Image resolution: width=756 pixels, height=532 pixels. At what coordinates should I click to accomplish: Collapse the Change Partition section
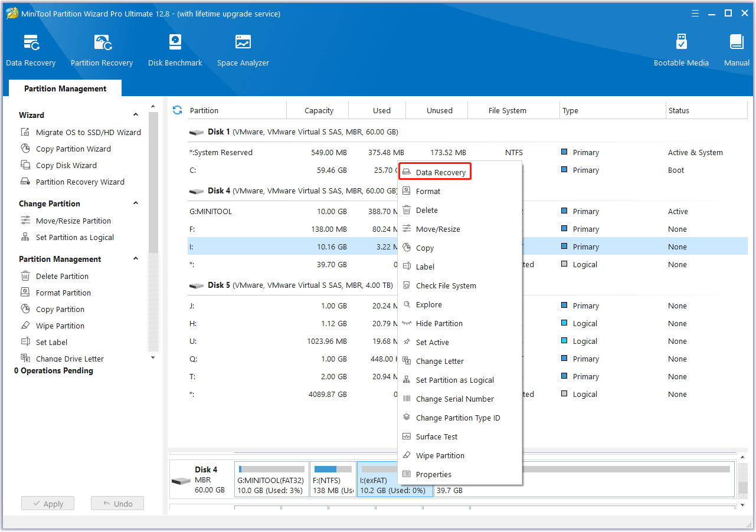pos(136,203)
